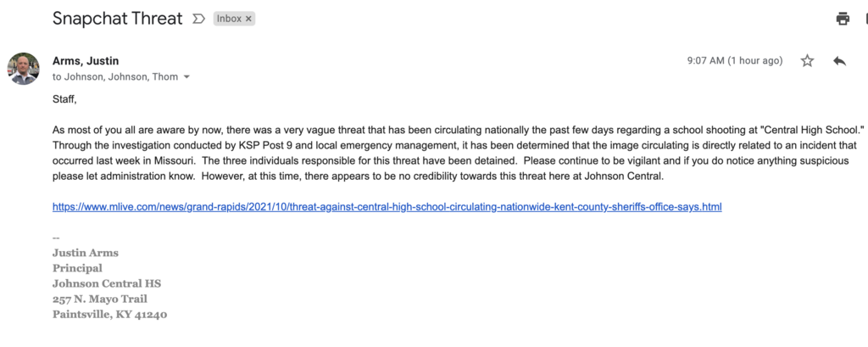Screen dimensions: 868x347
Task: Click the "Staff," greeting line
Action: (x=64, y=100)
